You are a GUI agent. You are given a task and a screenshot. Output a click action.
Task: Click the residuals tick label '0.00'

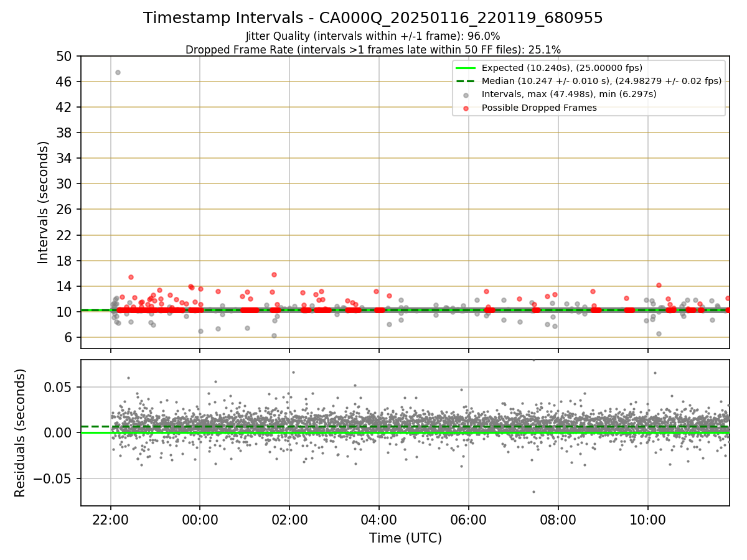[x=59, y=432]
